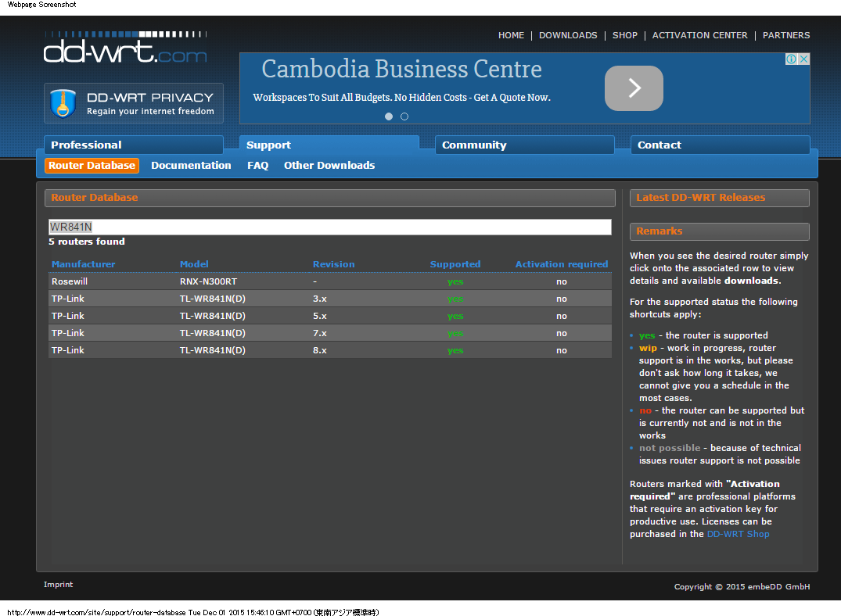The height and width of the screenshot is (616, 841).
Task: Open PARTNERS link
Action: pyautogui.click(x=786, y=35)
